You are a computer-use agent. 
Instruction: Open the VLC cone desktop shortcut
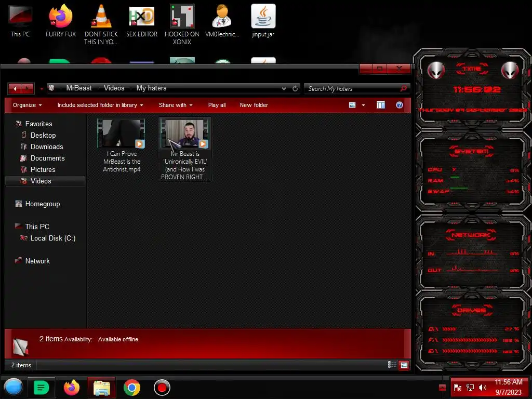[x=101, y=24]
